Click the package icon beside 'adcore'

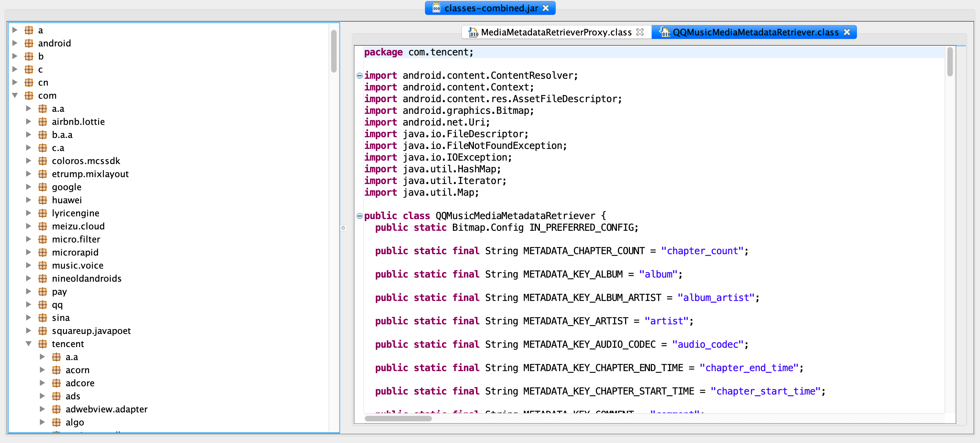click(56, 383)
